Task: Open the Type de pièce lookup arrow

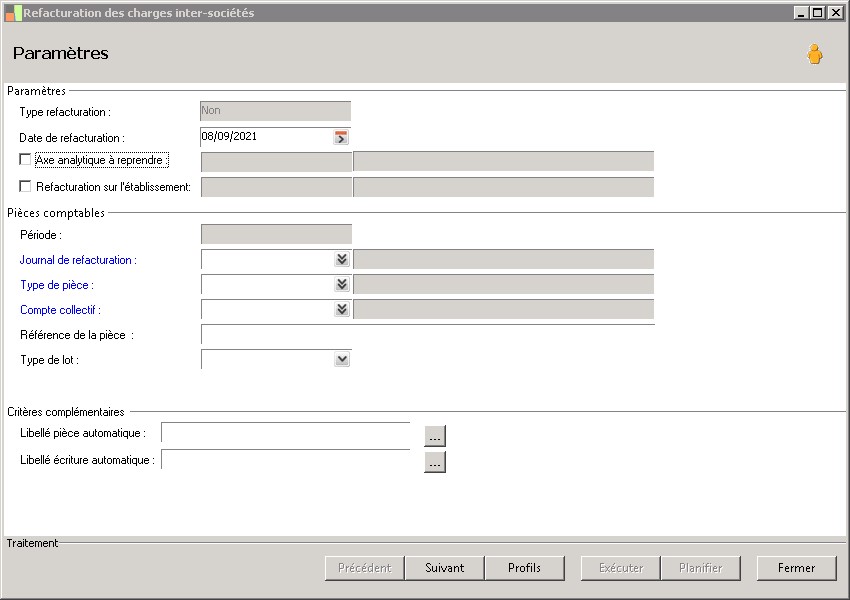Action: 342,284
